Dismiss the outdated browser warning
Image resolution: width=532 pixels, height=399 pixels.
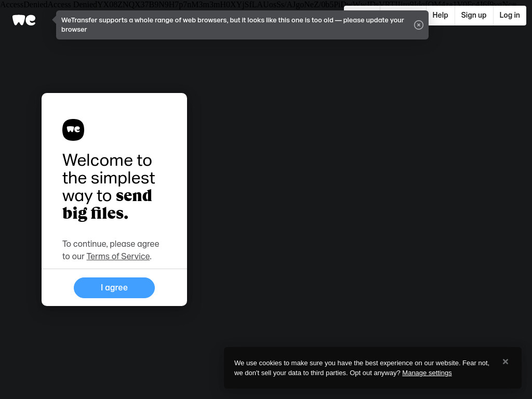[418, 25]
